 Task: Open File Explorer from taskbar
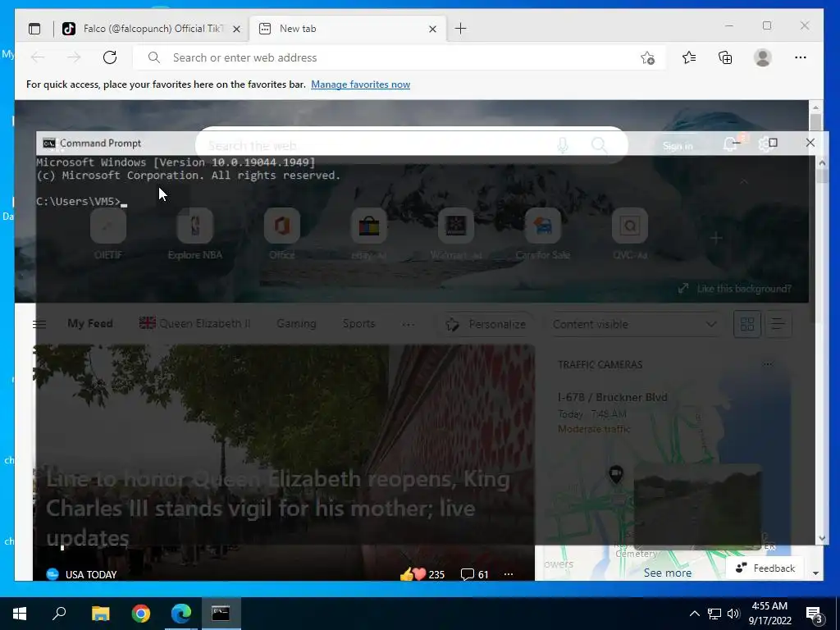coord(100,614)
